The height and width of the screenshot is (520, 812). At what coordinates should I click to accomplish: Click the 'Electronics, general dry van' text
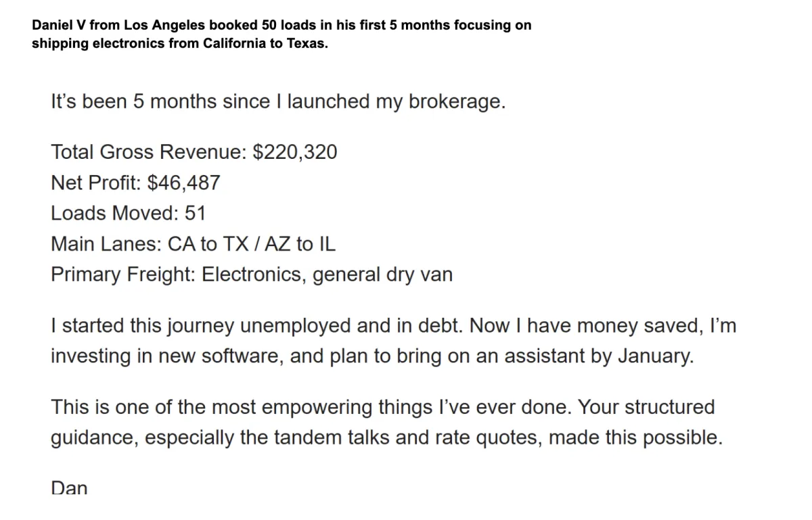328,275
